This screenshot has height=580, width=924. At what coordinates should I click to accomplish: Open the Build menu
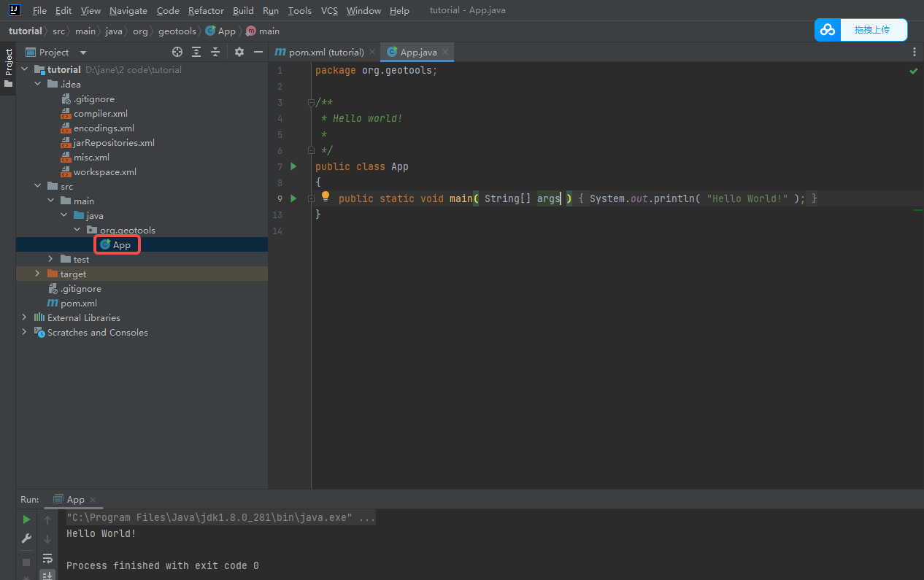[244, 11]
